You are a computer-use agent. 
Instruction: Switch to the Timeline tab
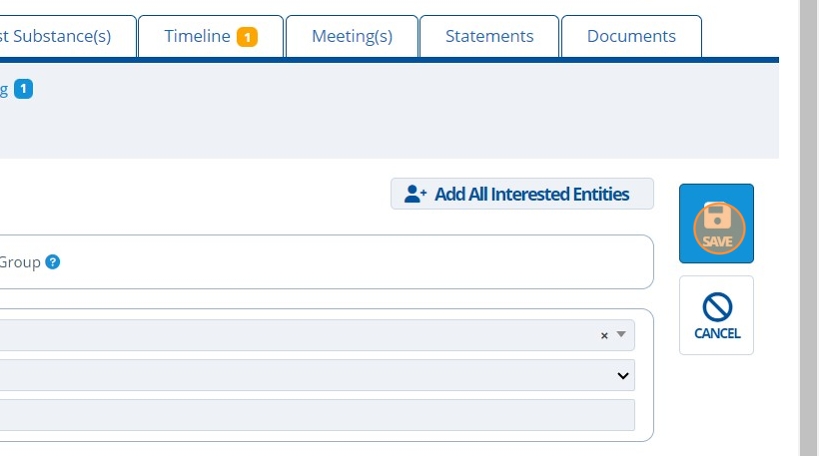pyautogui.click(x=198, y=37)
